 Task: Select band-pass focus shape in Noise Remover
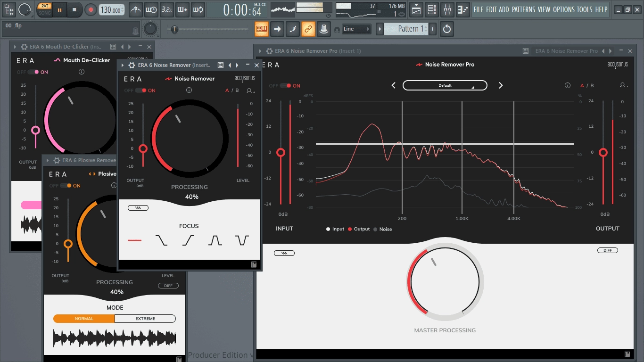click(x=215, y=240)
